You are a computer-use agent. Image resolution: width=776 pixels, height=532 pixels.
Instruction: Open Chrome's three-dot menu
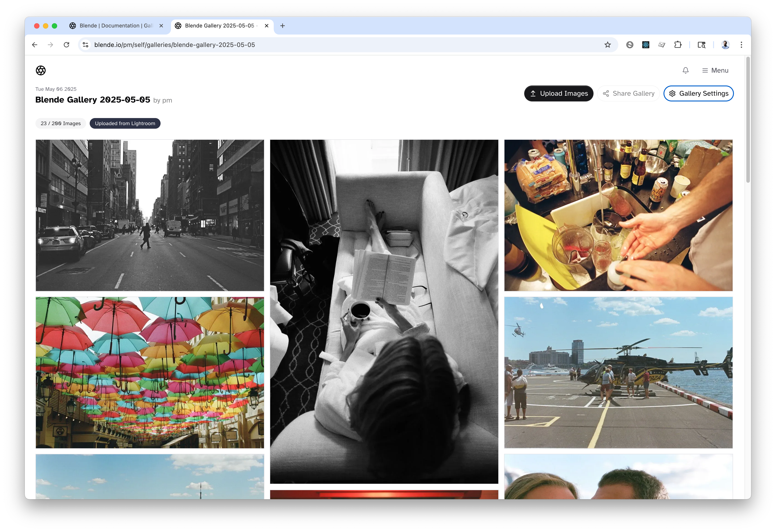tap(741, 45)
